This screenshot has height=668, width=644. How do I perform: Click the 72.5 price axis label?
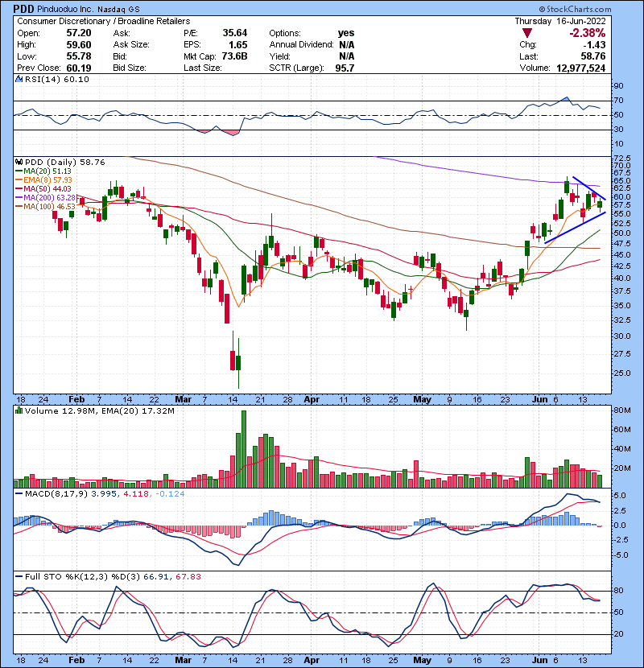(x=622, y=158)
